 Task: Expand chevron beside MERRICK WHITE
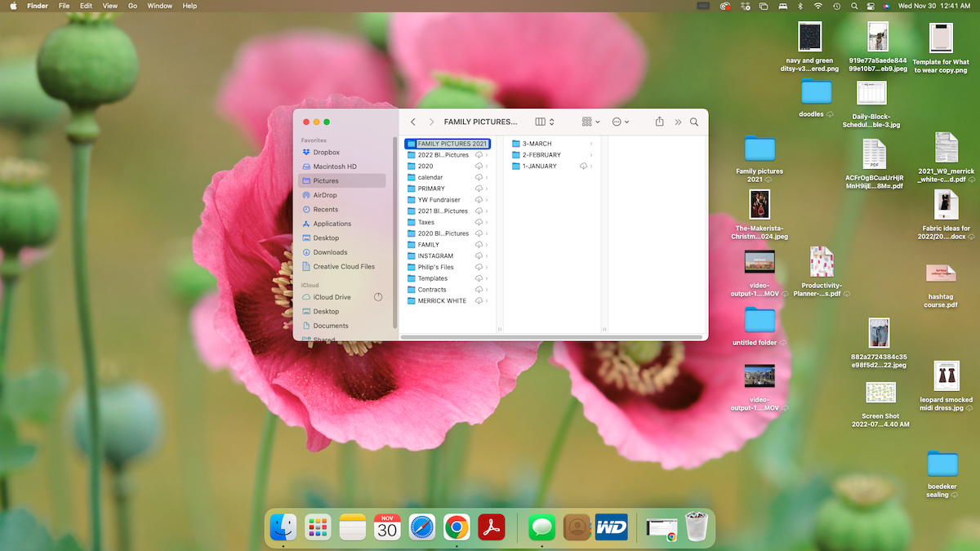click(x=487, y=301)
